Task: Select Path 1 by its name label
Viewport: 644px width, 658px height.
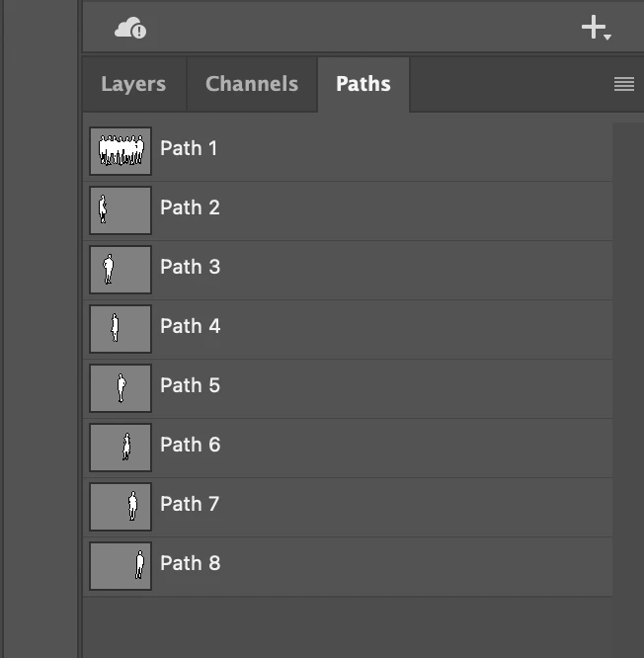Action: pos(189,148)
